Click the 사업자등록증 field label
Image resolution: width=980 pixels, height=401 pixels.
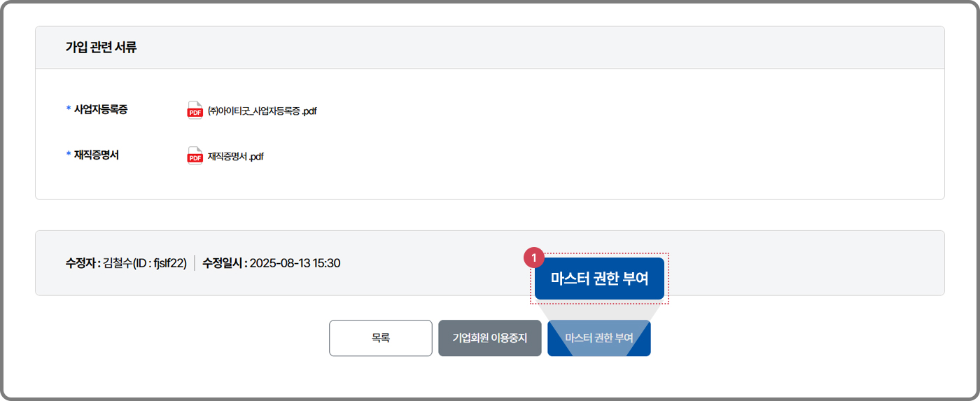101,109
